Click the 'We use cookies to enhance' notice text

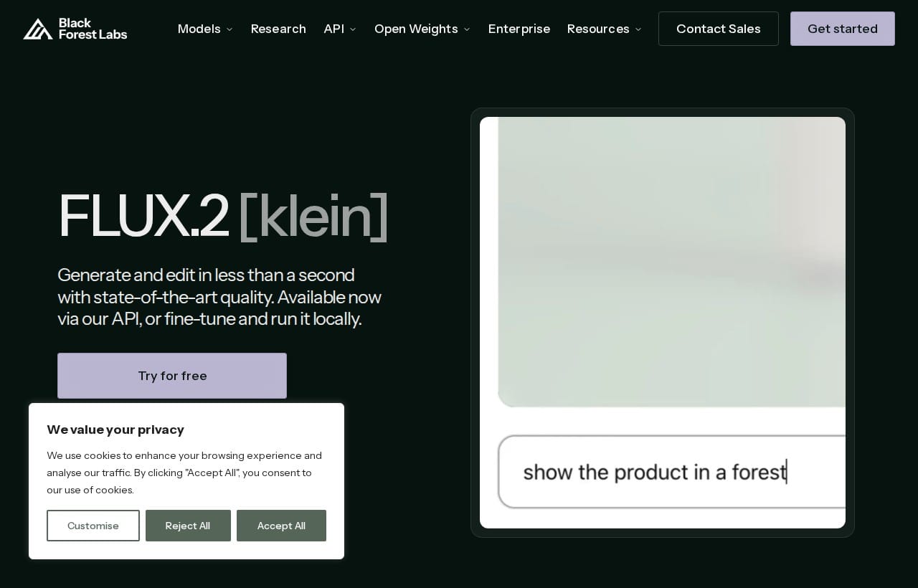pyautogui.click(x=184, y=473)
